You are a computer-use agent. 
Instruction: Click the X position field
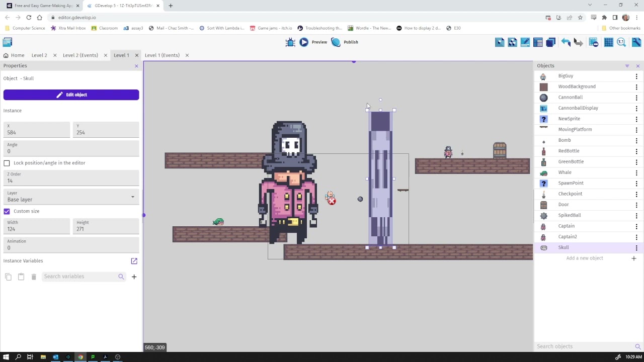(36, 130)
